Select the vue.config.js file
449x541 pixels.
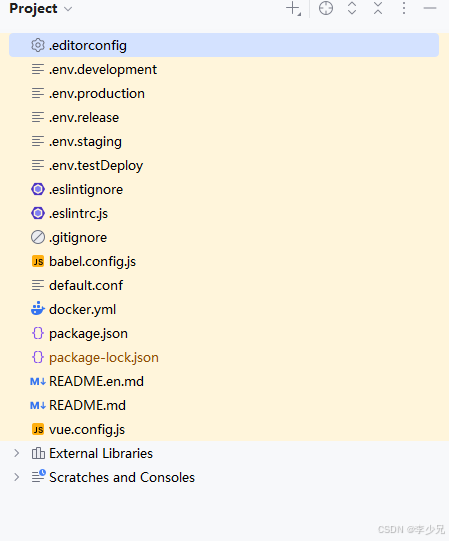coord(224,429)
